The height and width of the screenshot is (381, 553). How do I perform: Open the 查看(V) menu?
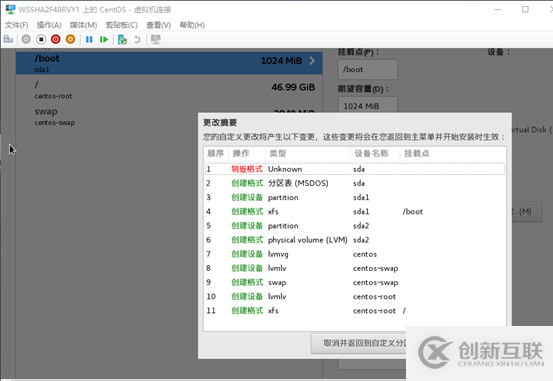[159, 25]
